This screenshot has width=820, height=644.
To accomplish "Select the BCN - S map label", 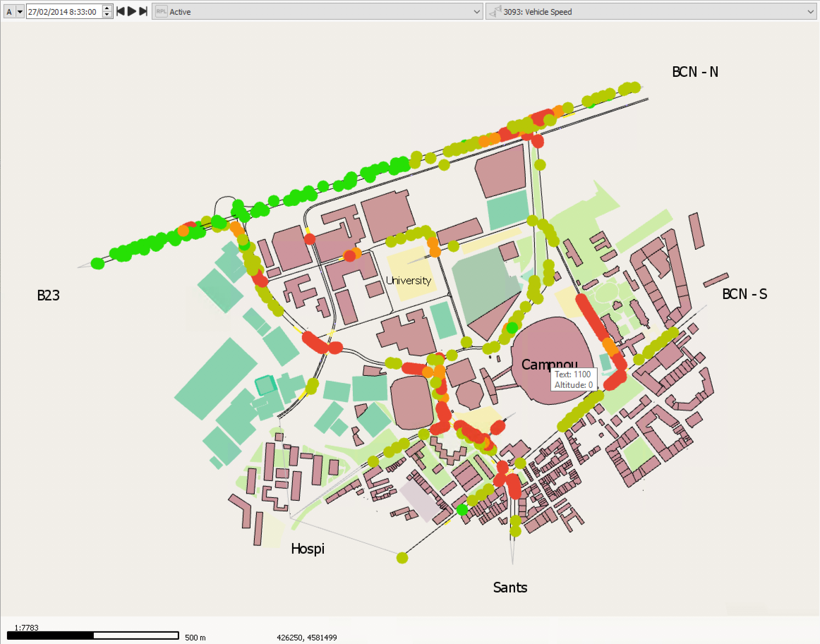I will (x=744, y=294).
